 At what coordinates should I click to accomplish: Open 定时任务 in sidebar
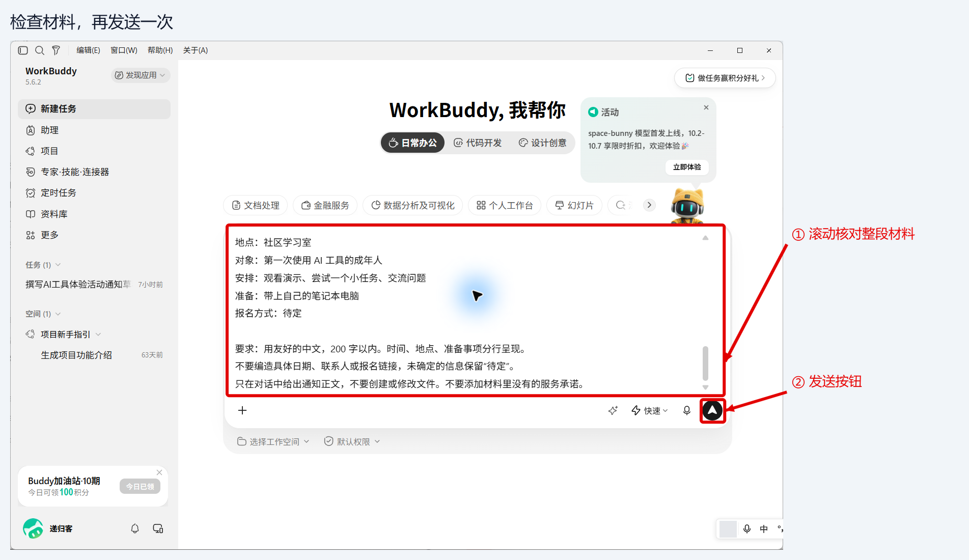point(94,193)
